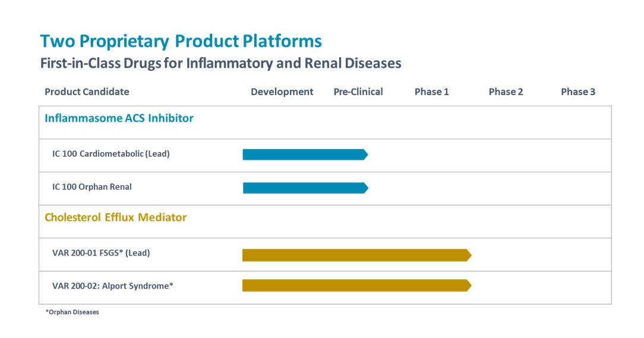Click the "VAR 200-01 FSGS* (Lead)" row label
The height and width of the screenshot is (338, 644).
(x=101, y=253)
